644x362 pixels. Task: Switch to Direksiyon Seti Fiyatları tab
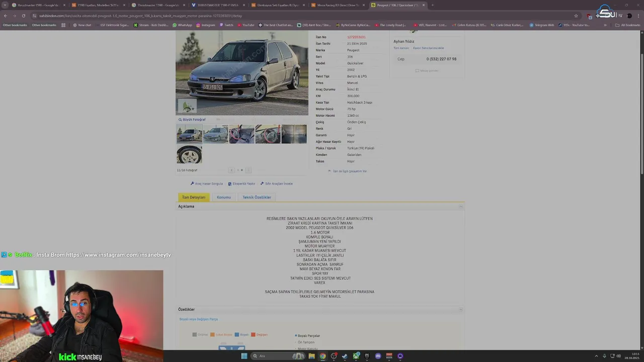[x=278, y=5]
